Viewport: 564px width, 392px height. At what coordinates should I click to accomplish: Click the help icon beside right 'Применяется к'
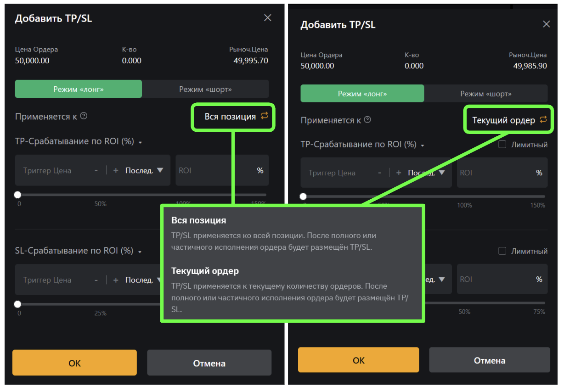(367, 120)
